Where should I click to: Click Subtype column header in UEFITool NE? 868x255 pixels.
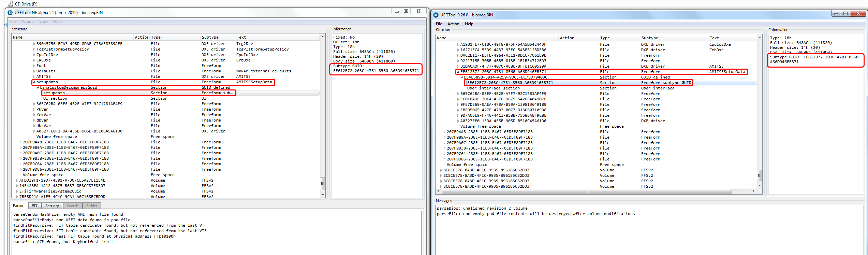(218, 37)
